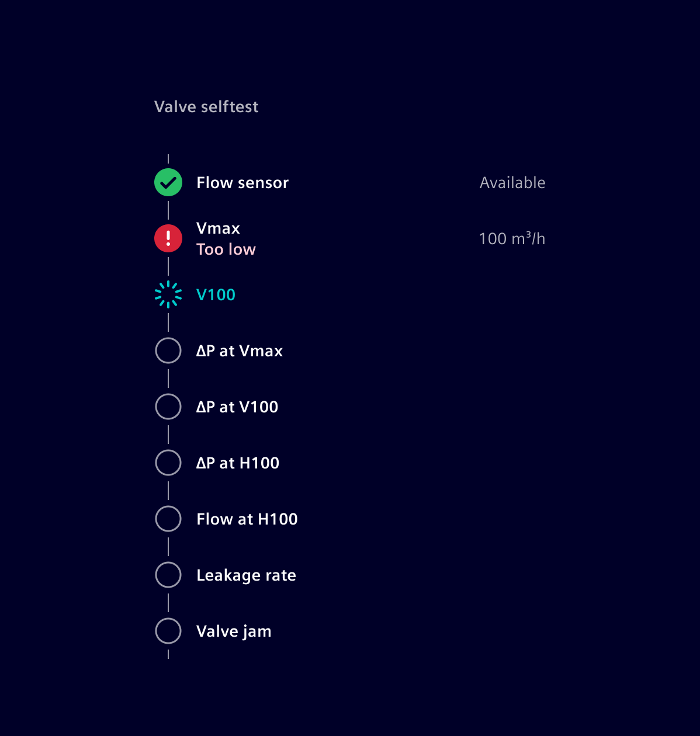Click the green checkmark icon for Flow sensor
The width and height of the screenshot is (700, 736).
pos(168,182)
